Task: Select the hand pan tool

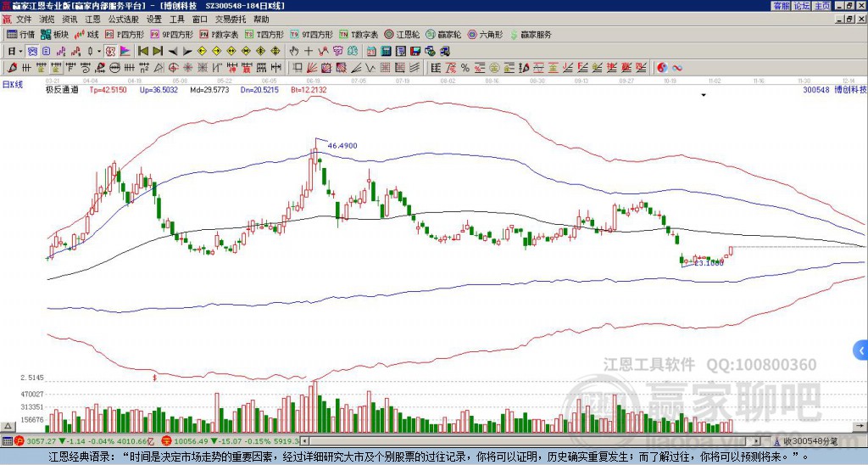Action: coord(294,52)
